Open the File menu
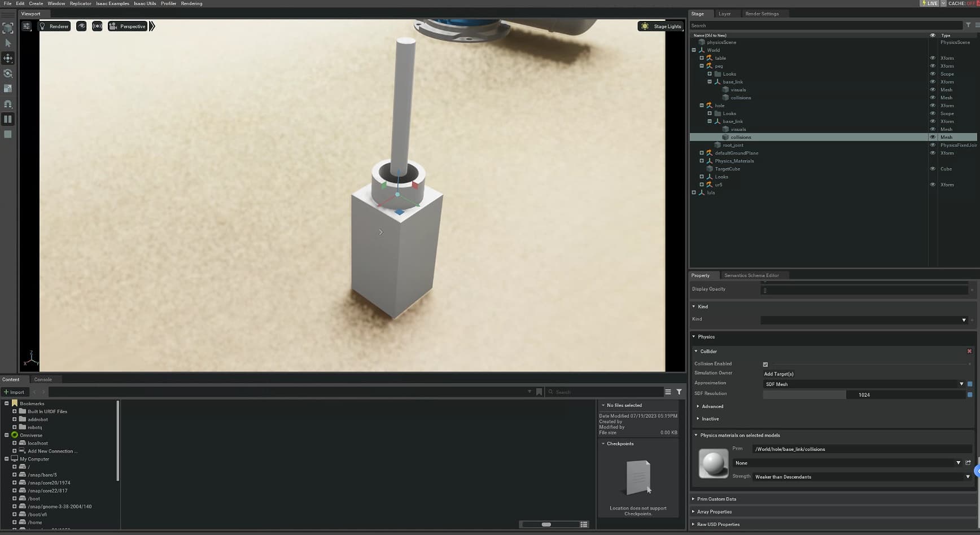The width and height of the screenshot is (980, 535). click(7, 3)
